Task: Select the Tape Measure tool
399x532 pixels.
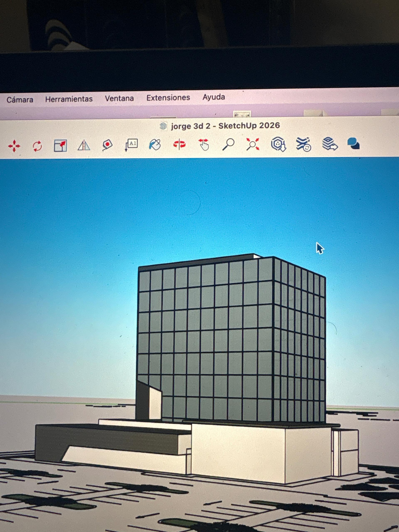Action: tap(107, 145)
